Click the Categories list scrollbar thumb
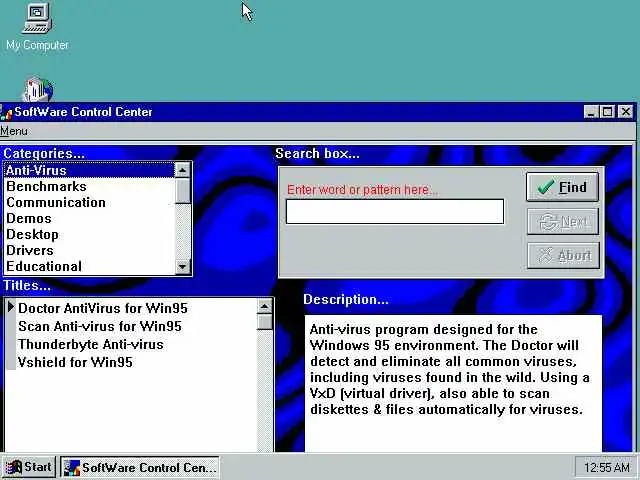The image size is (640, 480). coord(182,191)
